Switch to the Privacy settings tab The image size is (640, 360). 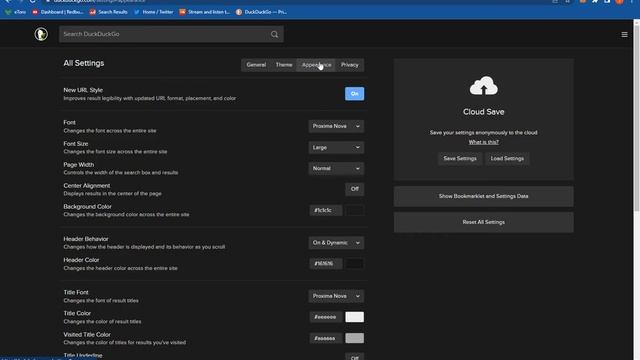[349, 65]
